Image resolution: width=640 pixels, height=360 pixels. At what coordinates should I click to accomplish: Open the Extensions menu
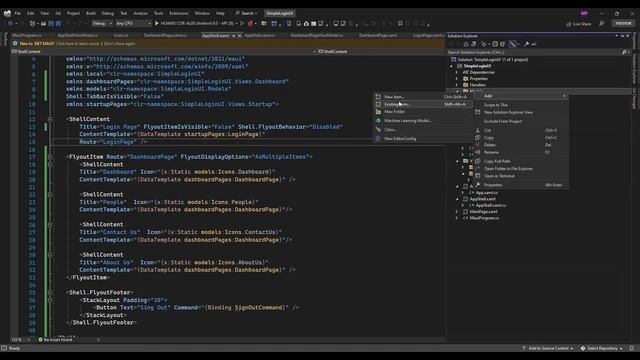coord(179,13)
